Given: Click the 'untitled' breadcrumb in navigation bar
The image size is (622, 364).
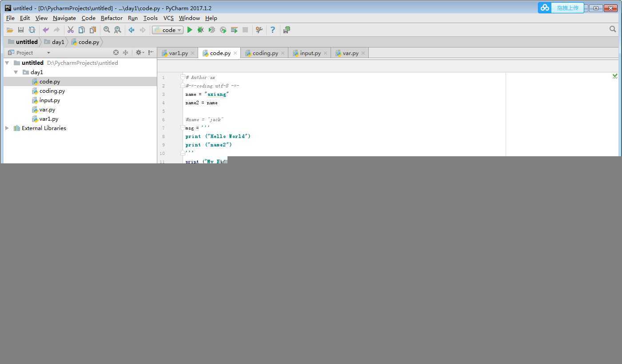Looking at the screenshot, I should (x=23, y=42).
